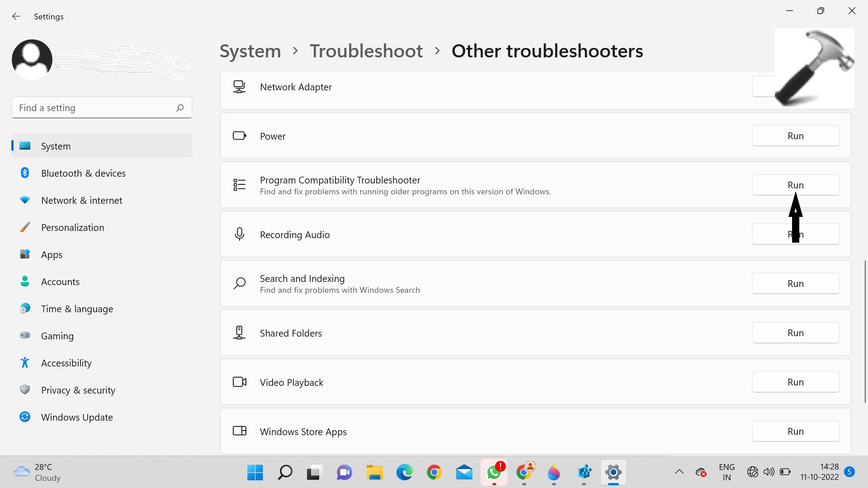Click the search magnifier in Find a setting
This screenshot has width=868, height=488.
click(180, 108)
